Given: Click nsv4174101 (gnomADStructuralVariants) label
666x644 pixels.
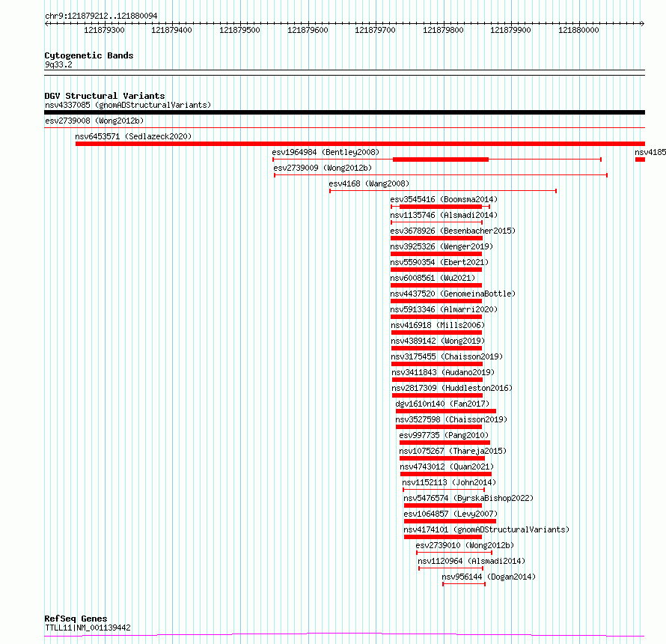Looking at the screenshot, I should [x=486, y=529].
